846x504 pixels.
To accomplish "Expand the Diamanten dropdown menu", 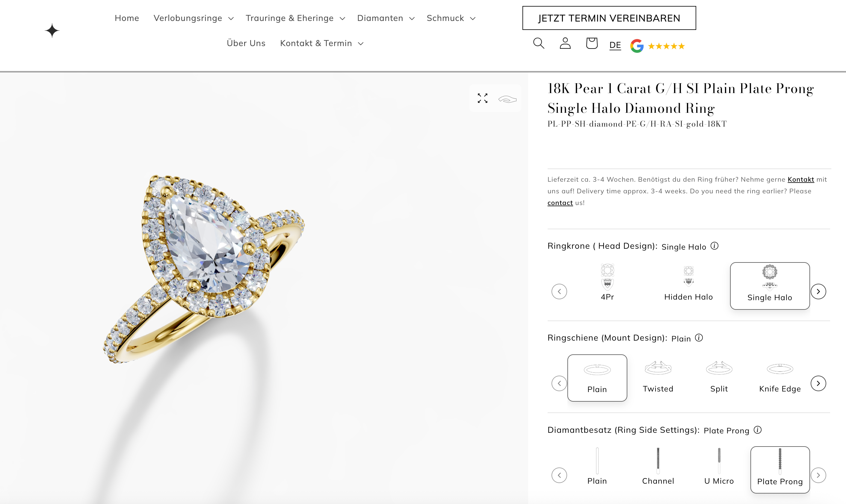I will click(x=386, y=18).
